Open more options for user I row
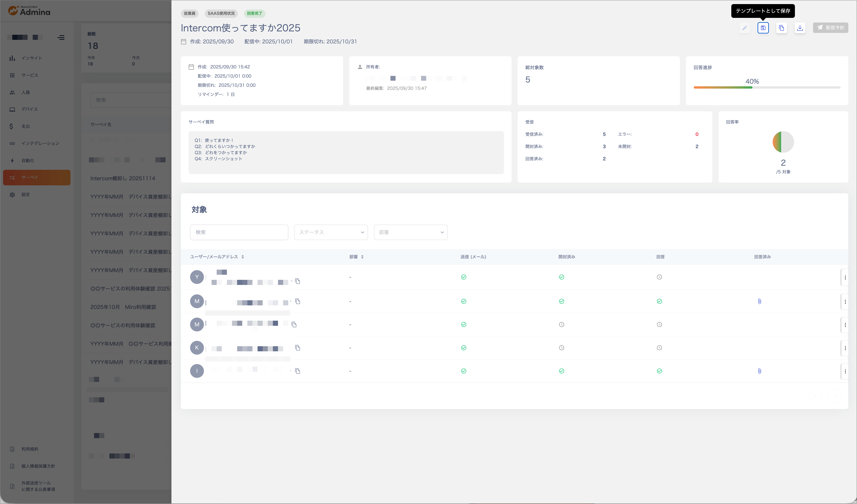Screen dimensions: 857x504 point(845,371)
